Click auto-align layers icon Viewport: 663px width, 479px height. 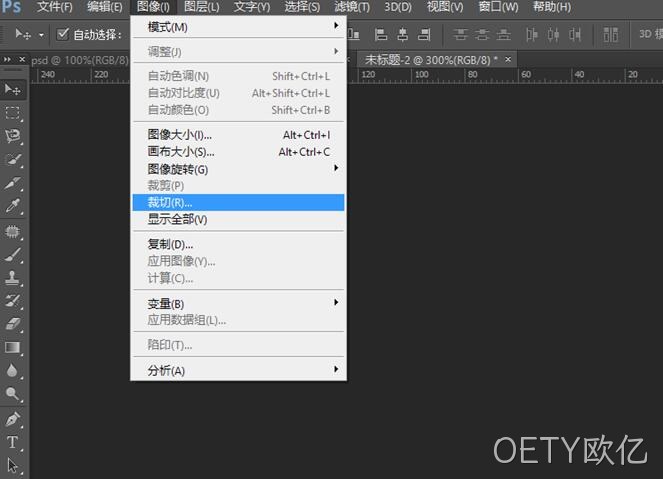[x=611, y=34]
